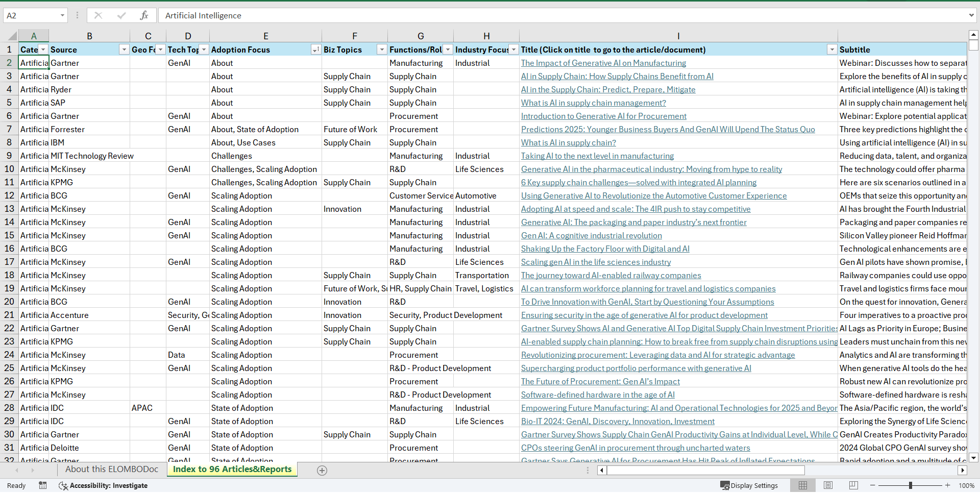Viewport: 980px width, 493px height.
Task: Open the Name Box dropdown arrow
Action: click(x=62, y=15)
